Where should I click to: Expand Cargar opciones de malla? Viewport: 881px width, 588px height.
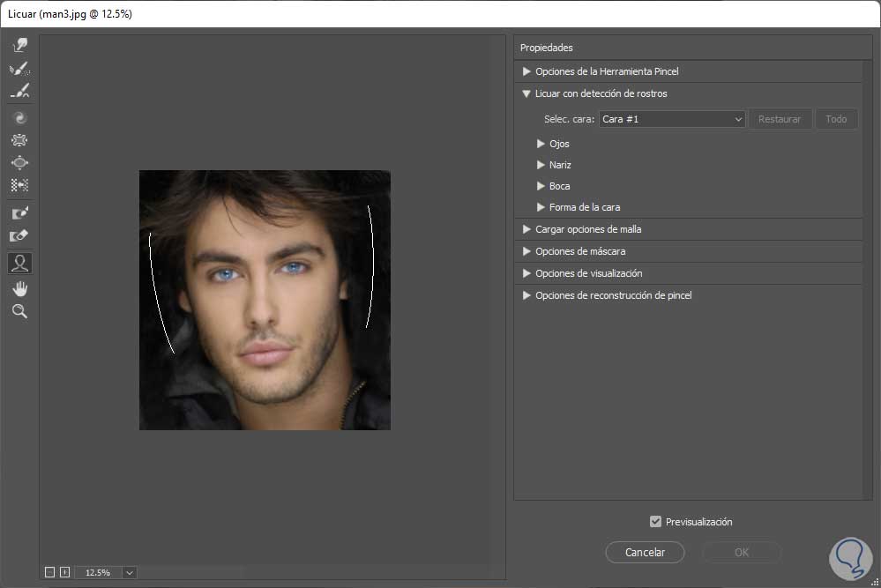(x=526, y=229)
